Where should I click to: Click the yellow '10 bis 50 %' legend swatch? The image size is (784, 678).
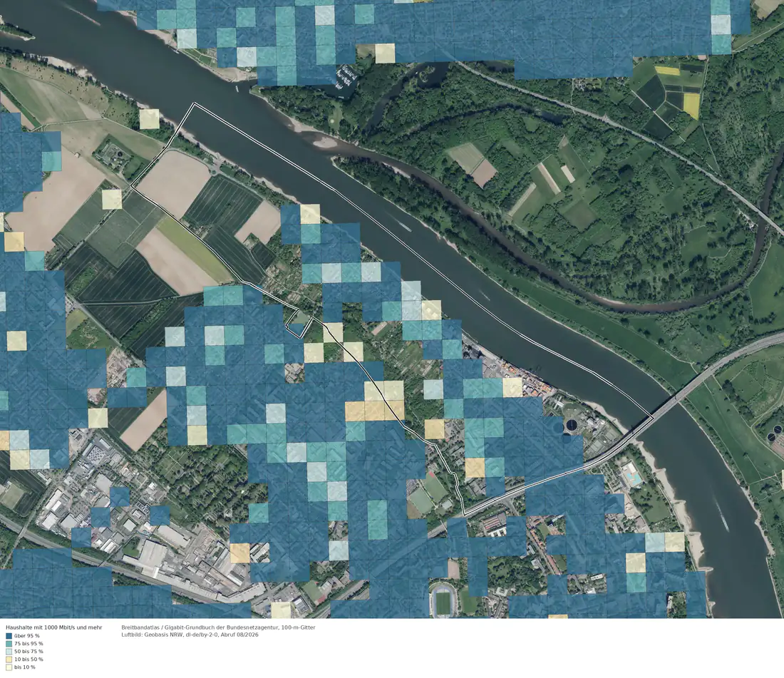(x=9, y=659)
